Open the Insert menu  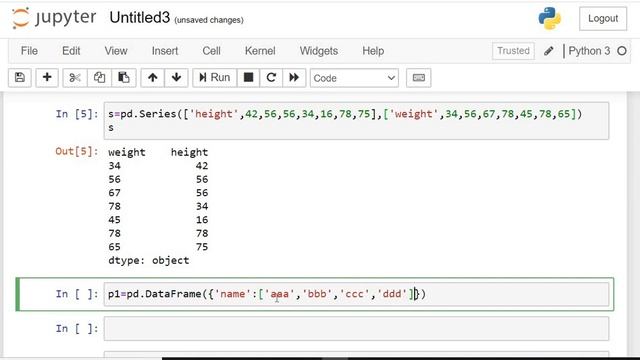(165, 51)
